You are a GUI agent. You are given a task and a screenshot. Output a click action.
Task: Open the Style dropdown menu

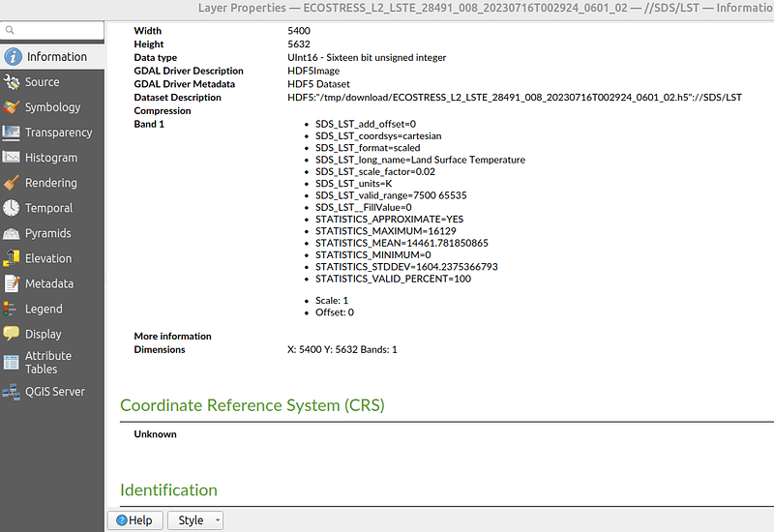click(195, 520)
